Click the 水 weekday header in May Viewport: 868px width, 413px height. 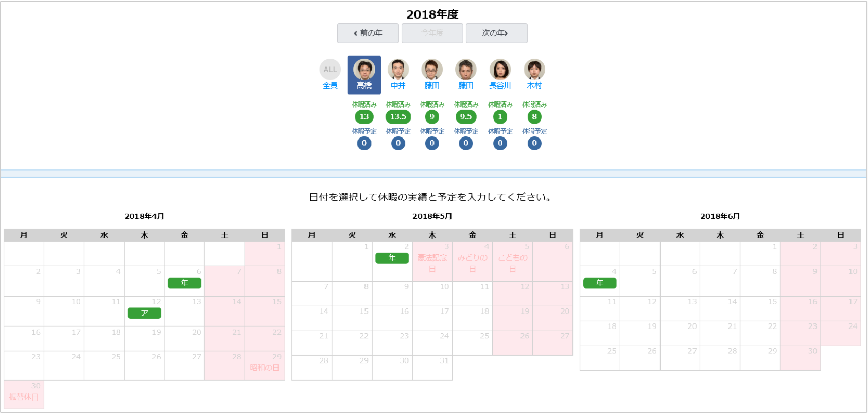[x=392, y=235]
